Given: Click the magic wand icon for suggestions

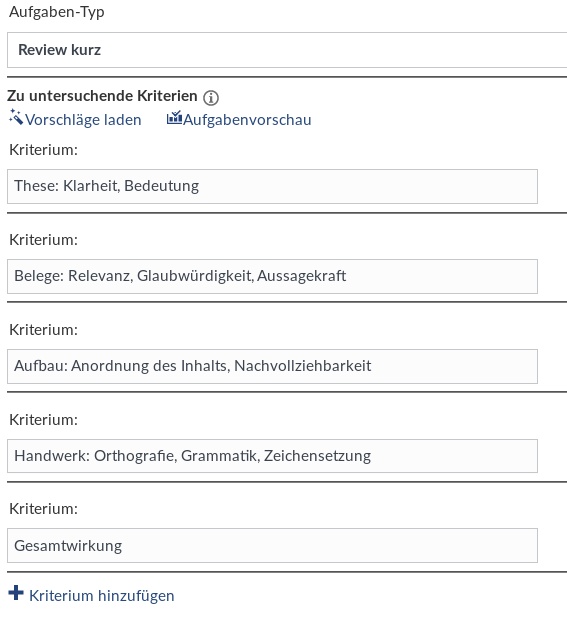Looking at the screenshot, I should 16,117.
